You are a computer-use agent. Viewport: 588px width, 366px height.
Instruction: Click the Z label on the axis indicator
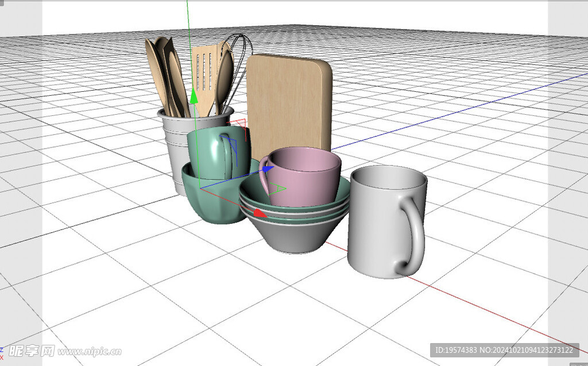tap(2, 349)
